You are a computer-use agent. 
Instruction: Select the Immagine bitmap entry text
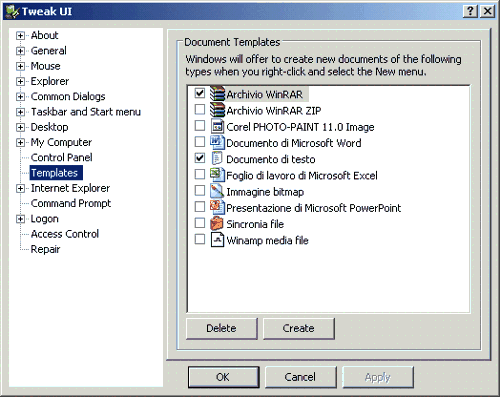click(x=265, y=192)
